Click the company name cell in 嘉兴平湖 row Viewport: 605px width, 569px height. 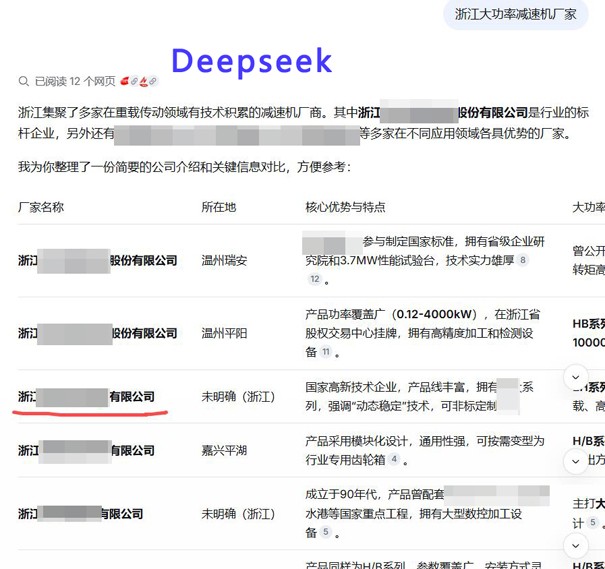(86, 450)
